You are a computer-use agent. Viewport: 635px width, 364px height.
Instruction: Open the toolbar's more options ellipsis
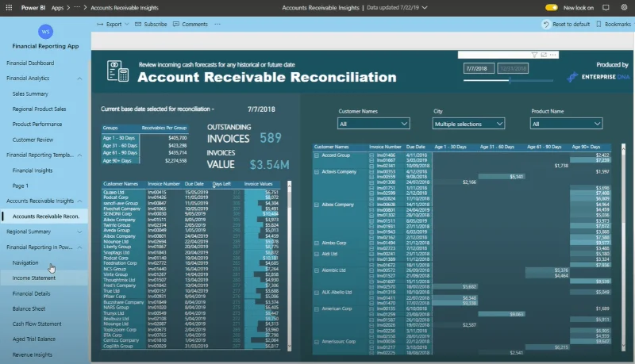pos(217,25)
